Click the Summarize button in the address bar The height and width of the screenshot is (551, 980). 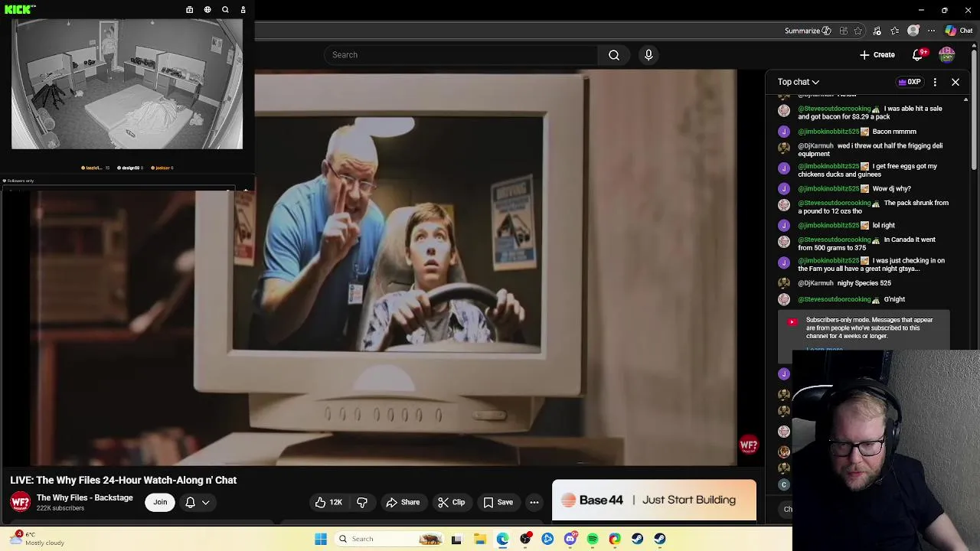coord(808,31)
